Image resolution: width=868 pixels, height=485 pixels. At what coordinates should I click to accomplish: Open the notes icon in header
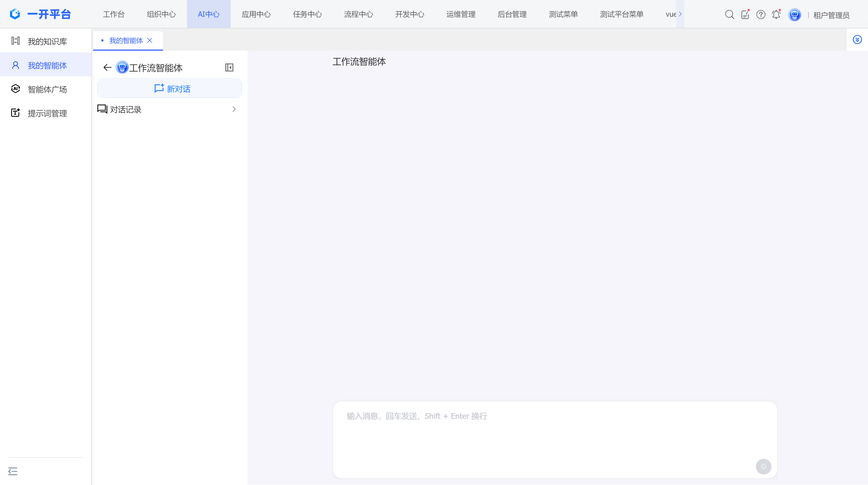click(745, 14)
